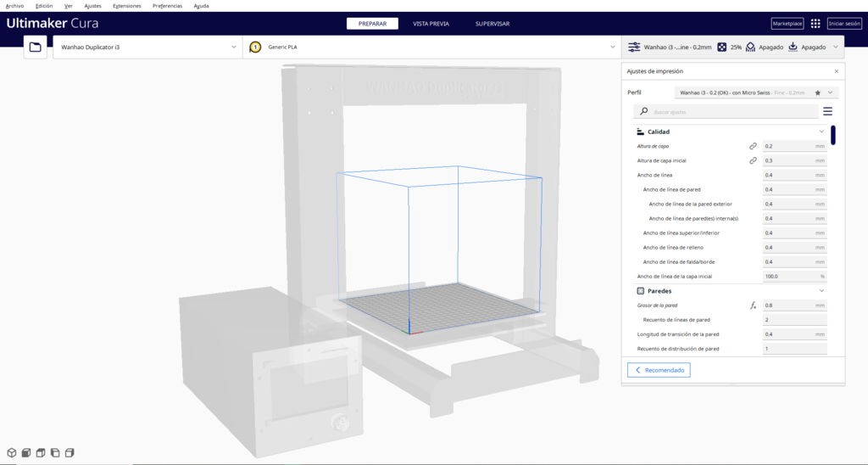Edit Recuento de distribución de pared value
Screen dimensions: 868x465
point(794,349)
